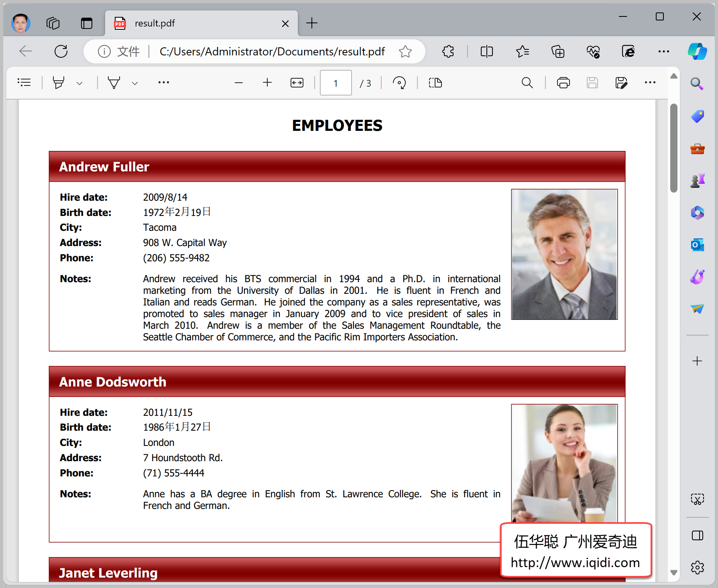This screenshot has width=718, height=588.
Task: Click the Janet Leverling header
Action: tap(275, 570)
